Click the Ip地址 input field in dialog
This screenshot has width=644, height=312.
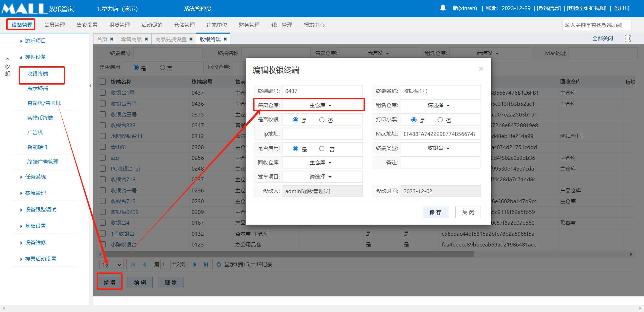323,134
